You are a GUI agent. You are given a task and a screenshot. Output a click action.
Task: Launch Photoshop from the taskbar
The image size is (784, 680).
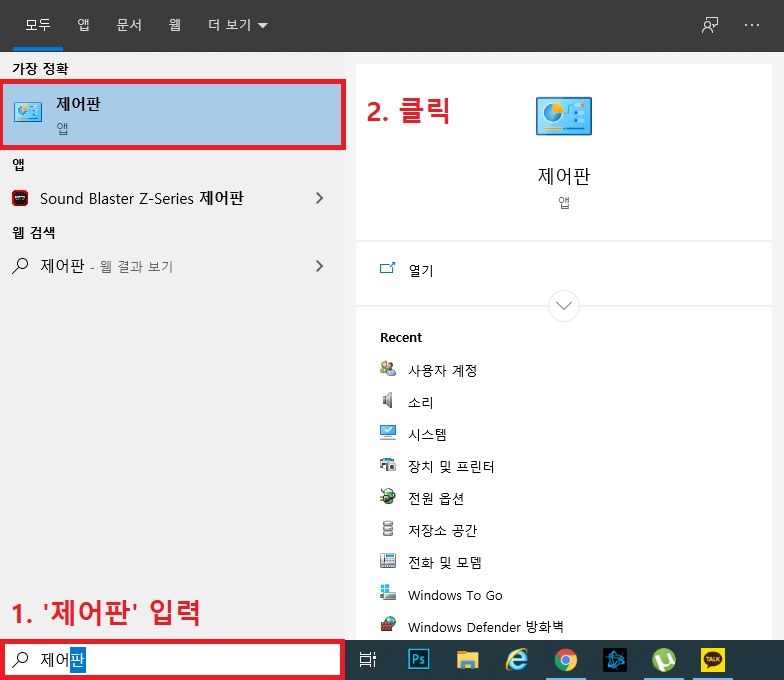tap(418, 660)
